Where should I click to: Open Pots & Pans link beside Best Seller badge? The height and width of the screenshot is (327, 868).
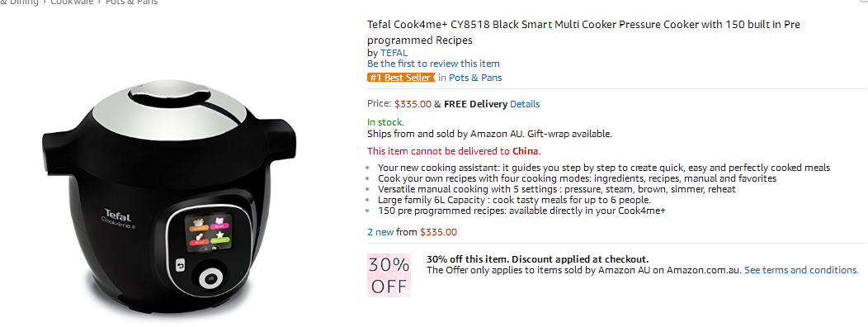(x=475, y=78)
